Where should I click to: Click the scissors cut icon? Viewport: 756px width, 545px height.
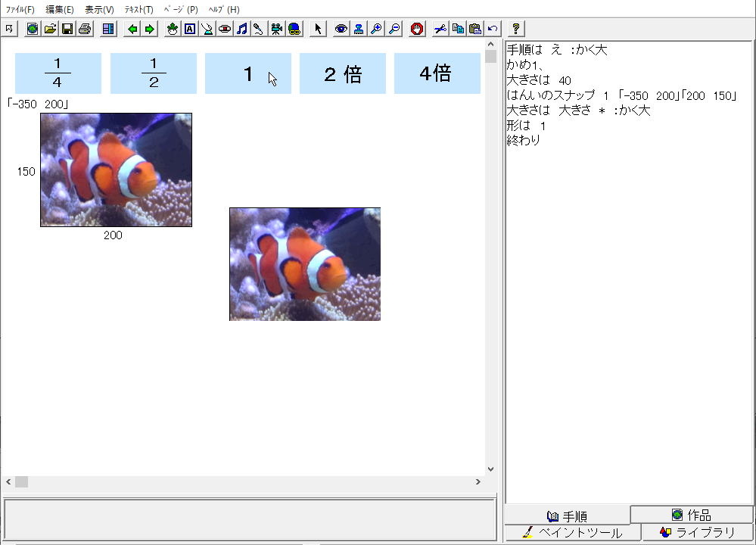point(440,29)
